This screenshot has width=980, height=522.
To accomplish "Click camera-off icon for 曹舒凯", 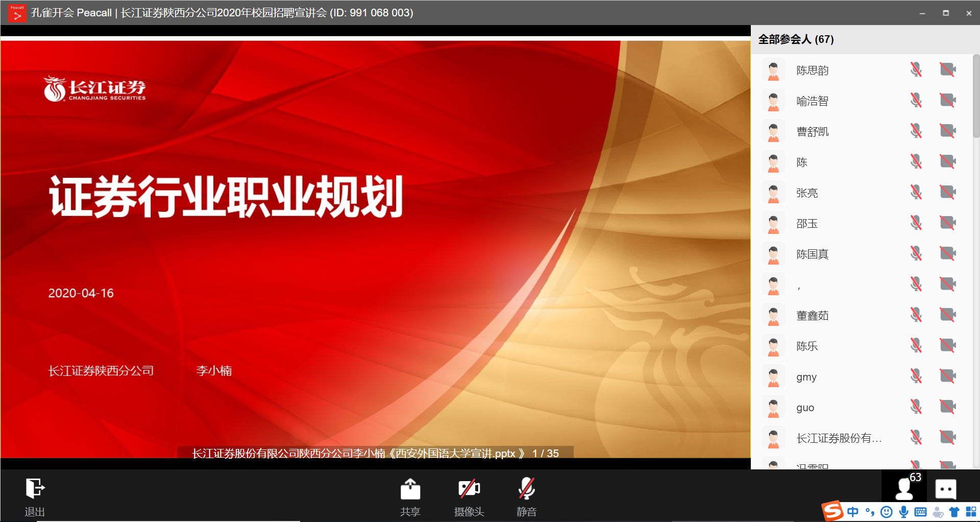I will pos(948,131).
